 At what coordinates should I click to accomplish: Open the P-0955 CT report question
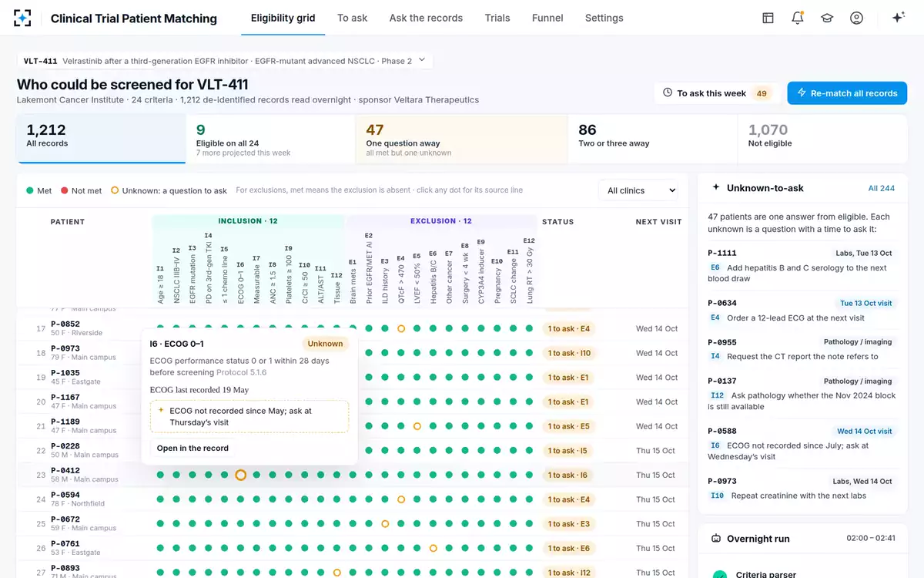(802, 349)
